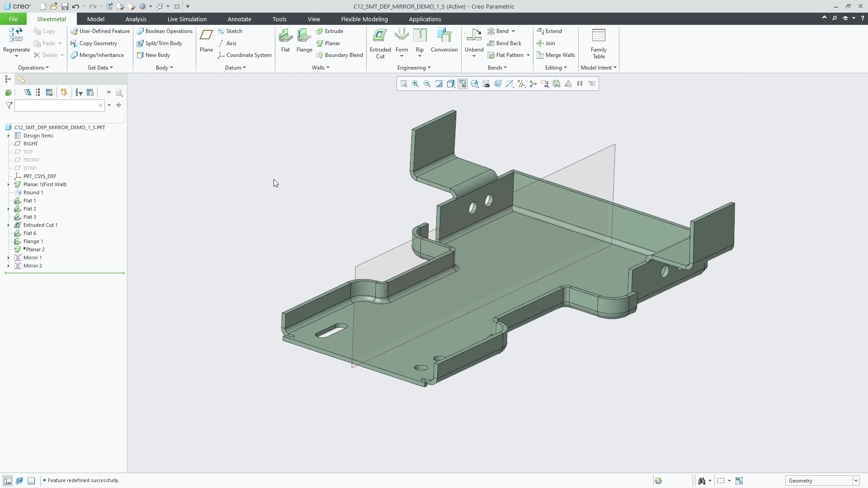Click the Regenerate button
This screenshot has height=488, width=868.
point(16,41)
